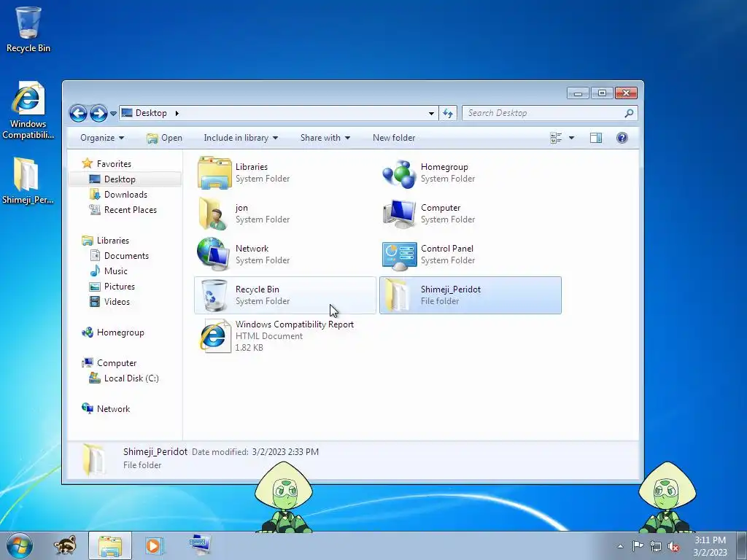Select the Computer system folder icon
This screenshot has width=747, height=560.
click(x=399, y=214)
